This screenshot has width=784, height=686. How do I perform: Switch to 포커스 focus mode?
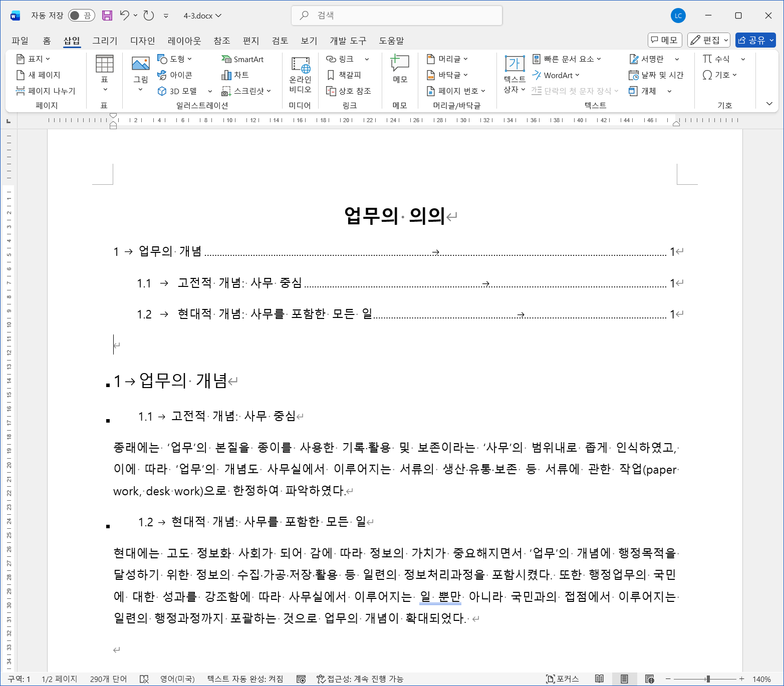point(563,679)
